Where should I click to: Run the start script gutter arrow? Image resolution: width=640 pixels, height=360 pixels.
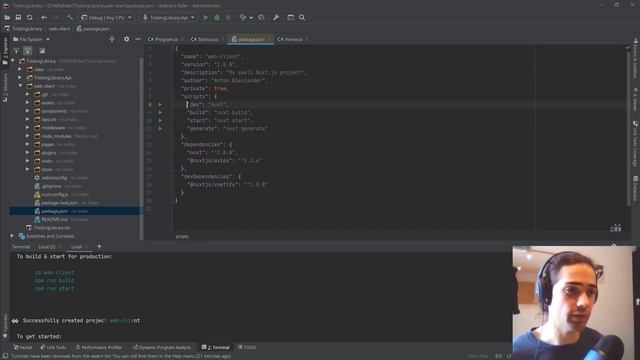point(160,120)
